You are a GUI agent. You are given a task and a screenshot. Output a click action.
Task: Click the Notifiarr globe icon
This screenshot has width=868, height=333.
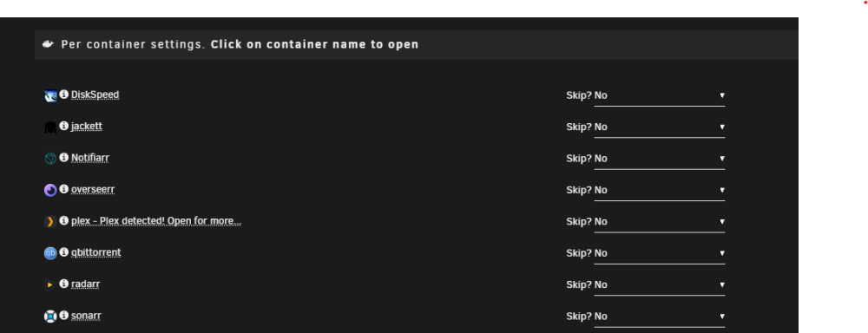50,159
